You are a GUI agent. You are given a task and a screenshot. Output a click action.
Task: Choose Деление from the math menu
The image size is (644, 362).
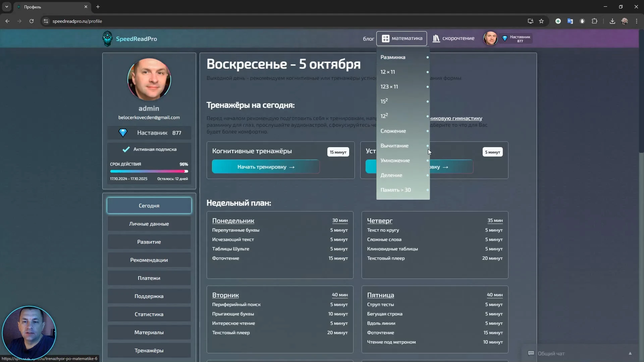403,175
